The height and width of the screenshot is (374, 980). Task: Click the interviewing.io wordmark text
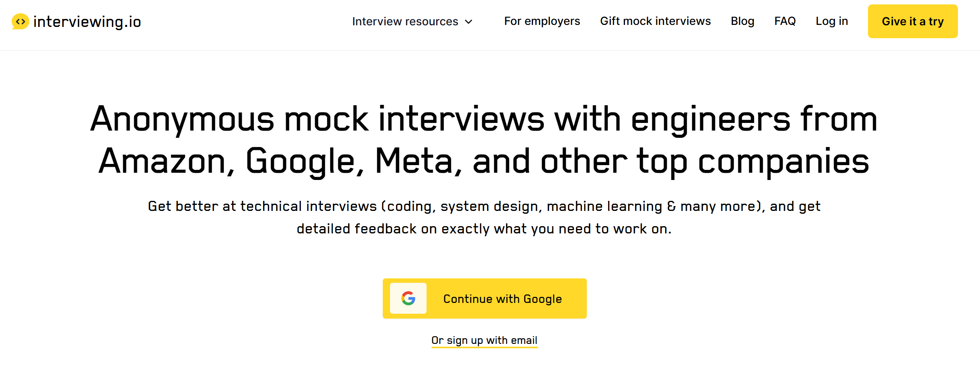pyautogui.click(x=87, y=22)
